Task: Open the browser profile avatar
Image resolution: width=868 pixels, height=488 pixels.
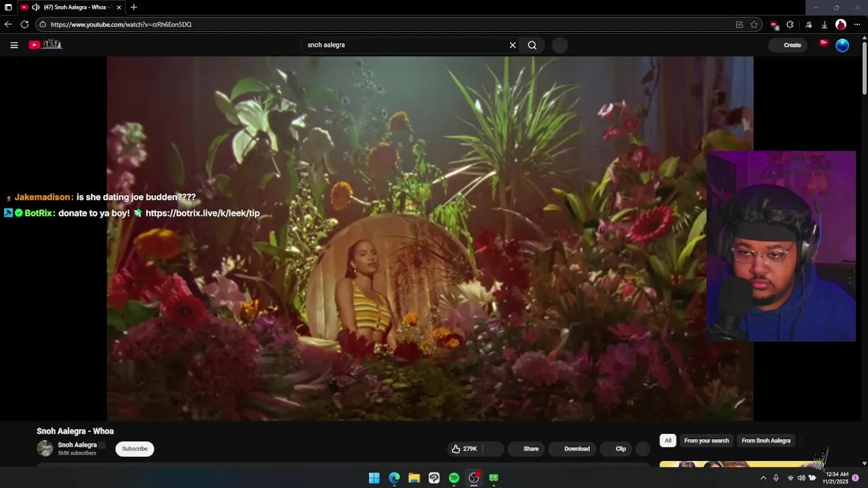Action: pos(841,24)
